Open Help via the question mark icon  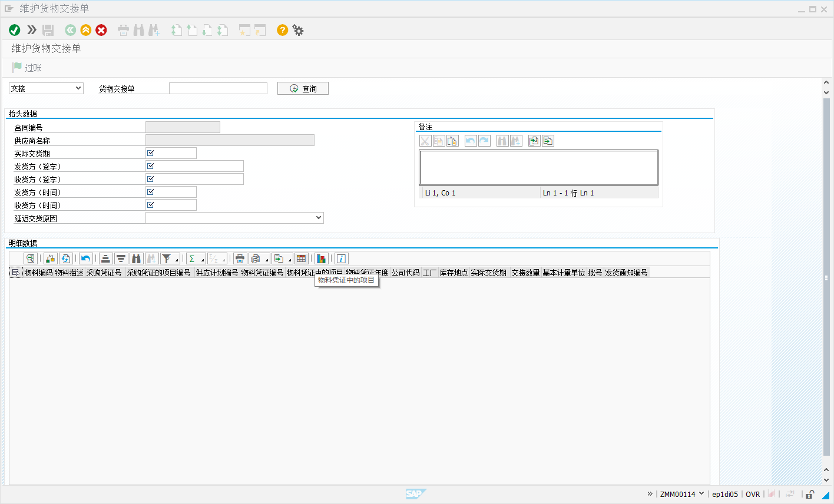pyautogui.click(x=283, y=30)
